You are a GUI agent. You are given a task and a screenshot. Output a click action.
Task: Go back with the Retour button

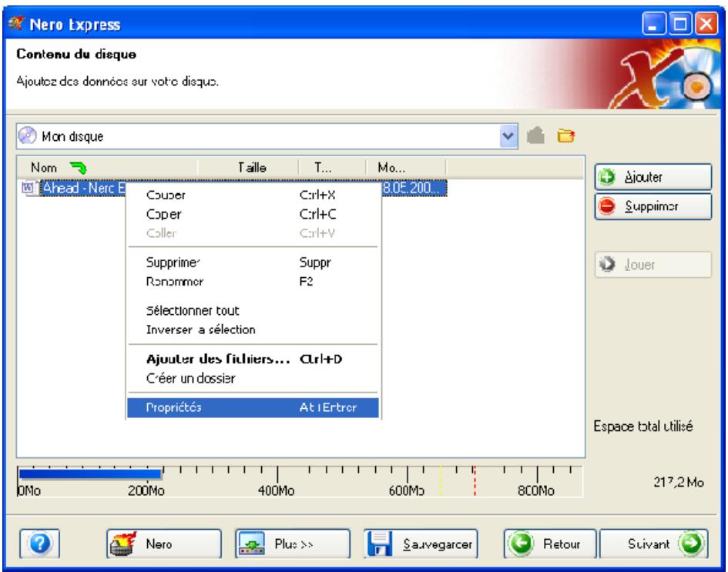tap(550, 544)
